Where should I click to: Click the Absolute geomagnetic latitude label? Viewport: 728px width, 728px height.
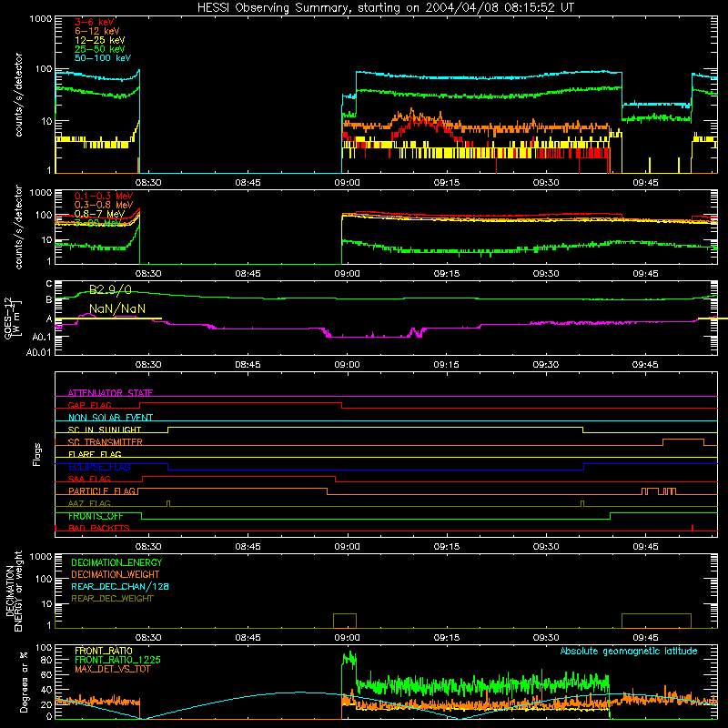629,652
